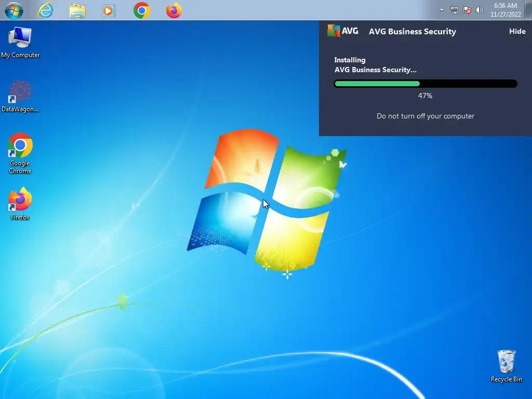Select the Google Chrome desktop shortcut
The height and width of the screenshot is (399, 532).
(x=20, y=153)
